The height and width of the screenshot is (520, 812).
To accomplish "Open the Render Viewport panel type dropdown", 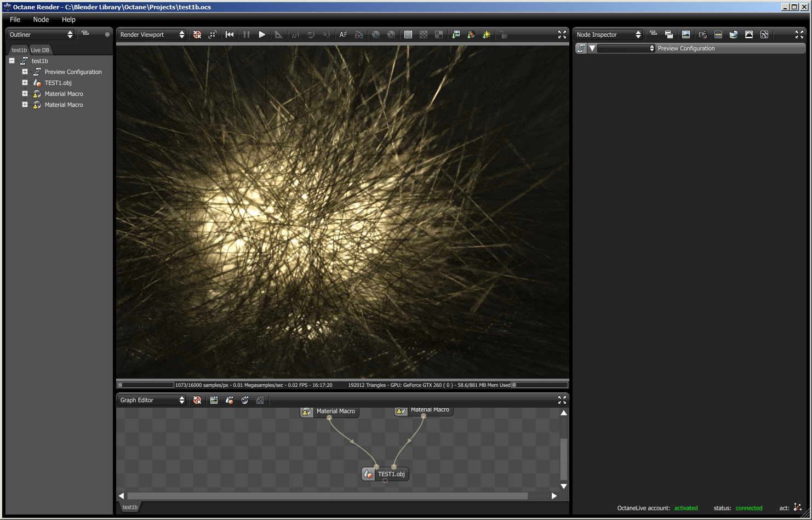I will (x=152, y=35).
